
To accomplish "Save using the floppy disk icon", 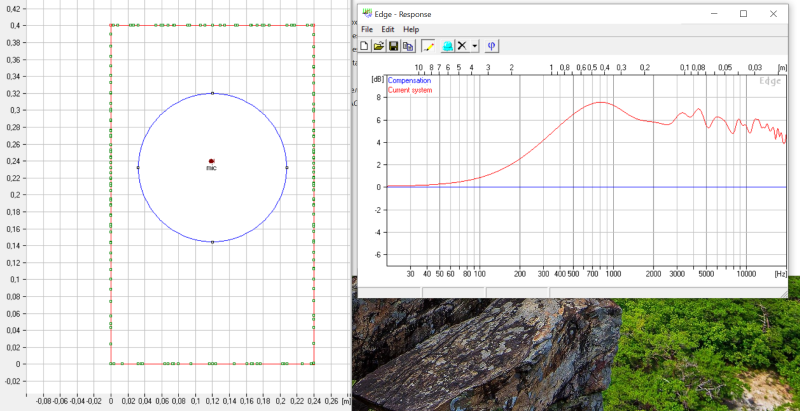I will (x=393, y=46).
